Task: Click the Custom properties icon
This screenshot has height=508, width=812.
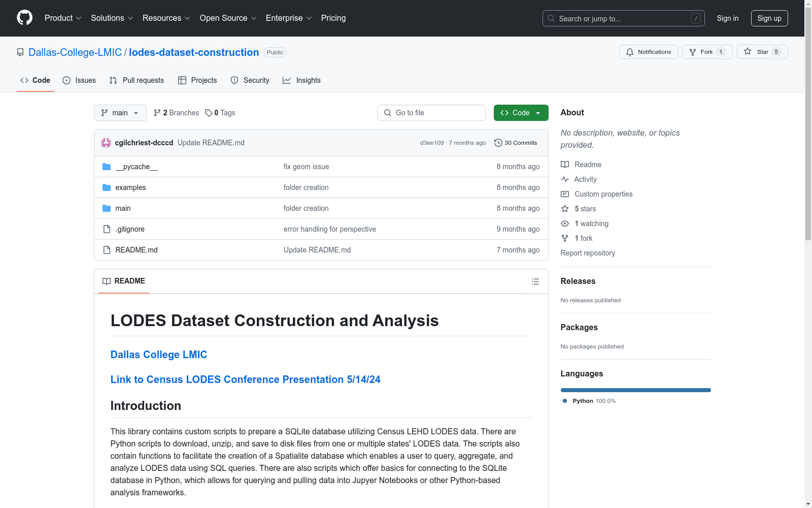Action: tap(565, 194)
